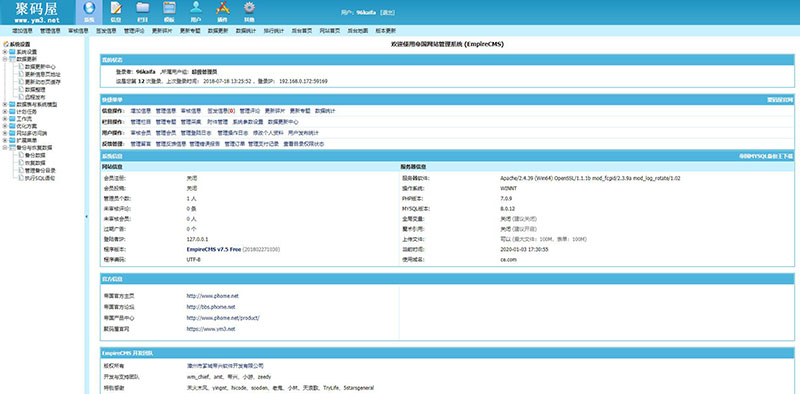Click the 聚码屋 www.ym3.net logo
The image size is (800, 394).
click(x=37, y=12)
